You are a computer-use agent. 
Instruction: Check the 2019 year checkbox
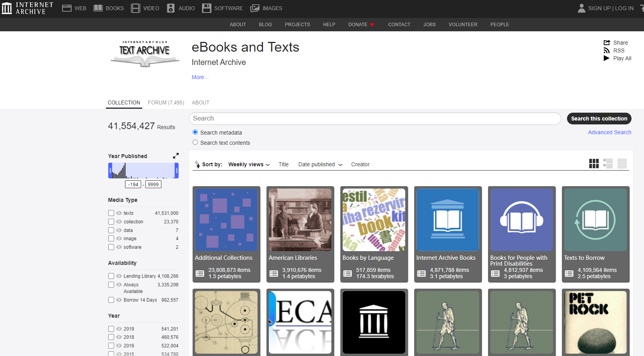tap(111, 329)
